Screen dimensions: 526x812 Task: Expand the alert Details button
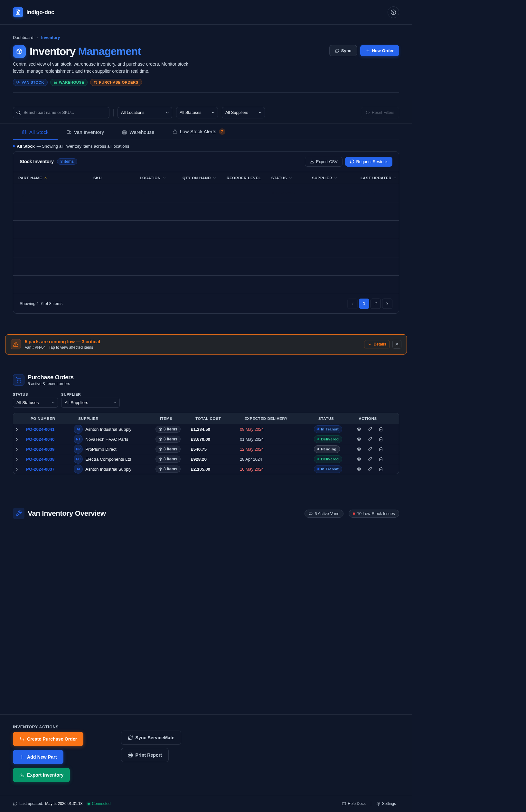click(x=377, y=344)
